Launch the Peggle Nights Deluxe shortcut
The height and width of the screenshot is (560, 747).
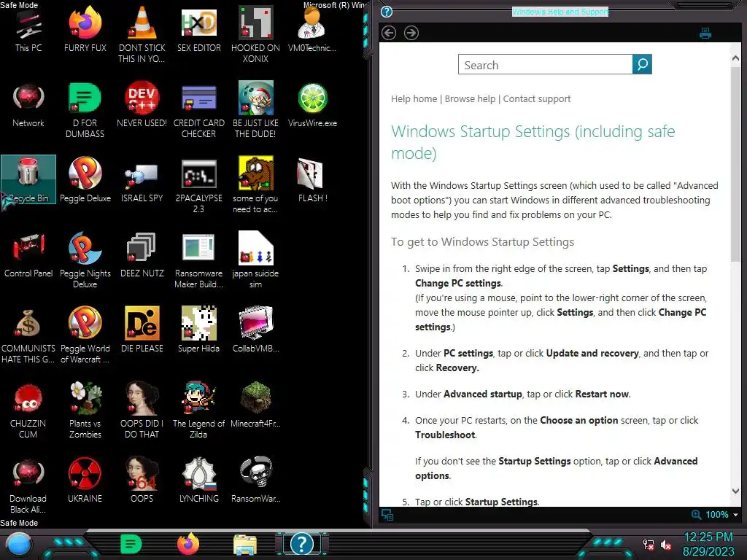coord(85,260)
